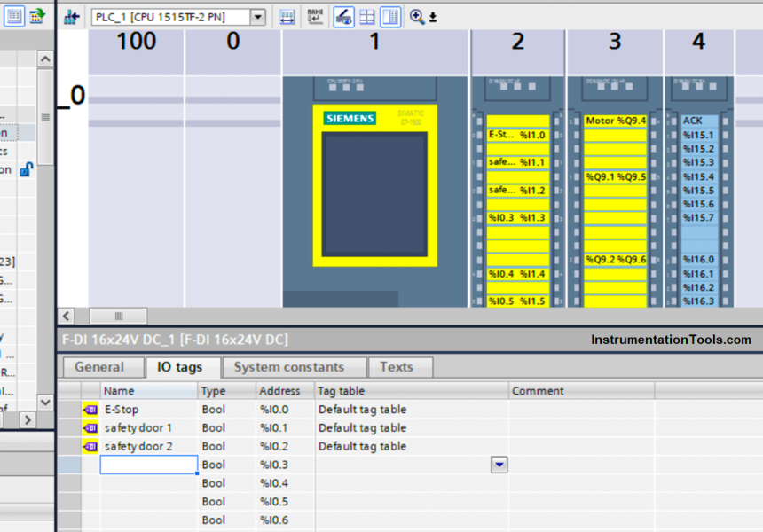Select rack slot 4 header
763x532 pixels.
point(699,52)
